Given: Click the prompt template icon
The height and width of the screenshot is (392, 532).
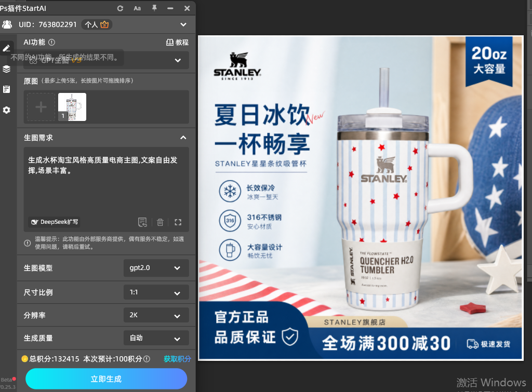Looking at the screenshot, I should [142, 222].
